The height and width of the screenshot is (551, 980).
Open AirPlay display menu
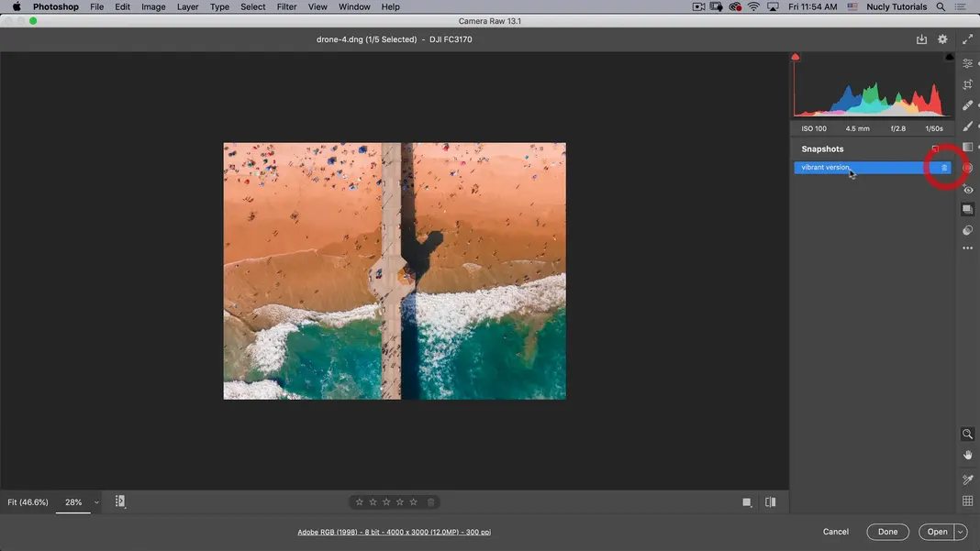[x=774, y=6]
